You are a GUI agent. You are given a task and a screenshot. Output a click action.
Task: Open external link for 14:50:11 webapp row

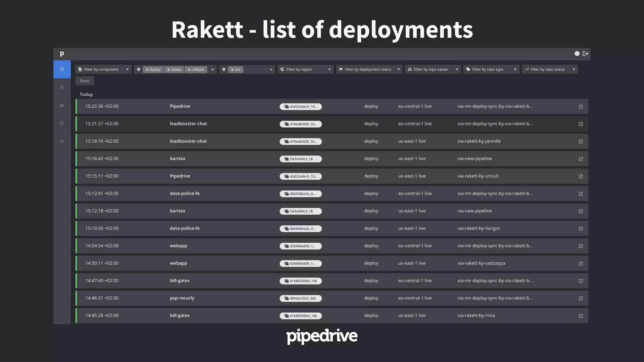(x=581, y=263)
